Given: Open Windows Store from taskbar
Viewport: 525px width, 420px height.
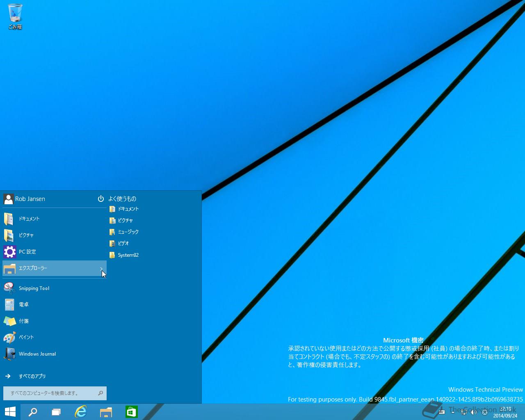Looking at the screenshot, I should [131, 412].
